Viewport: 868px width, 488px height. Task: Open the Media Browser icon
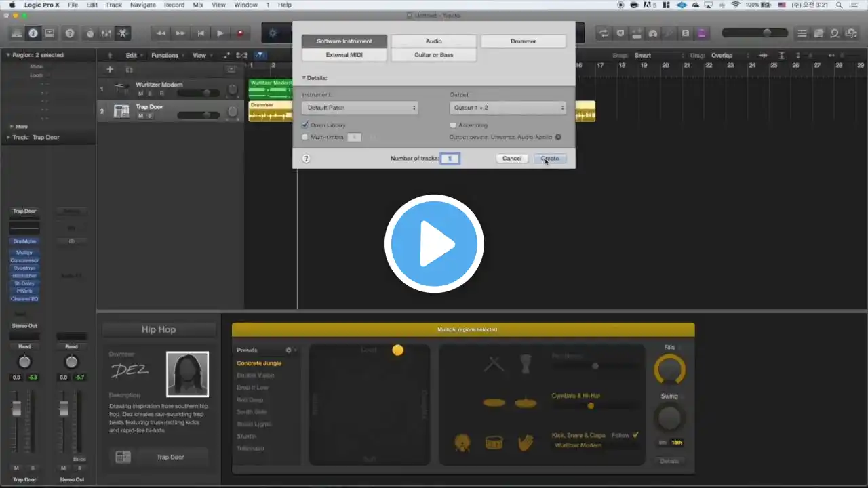[851, 33]
